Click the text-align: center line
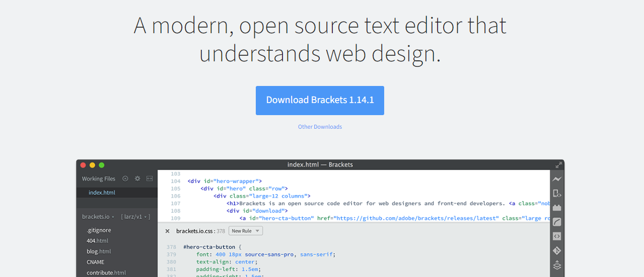Screen dimensions: 644x277 (227, 262)
